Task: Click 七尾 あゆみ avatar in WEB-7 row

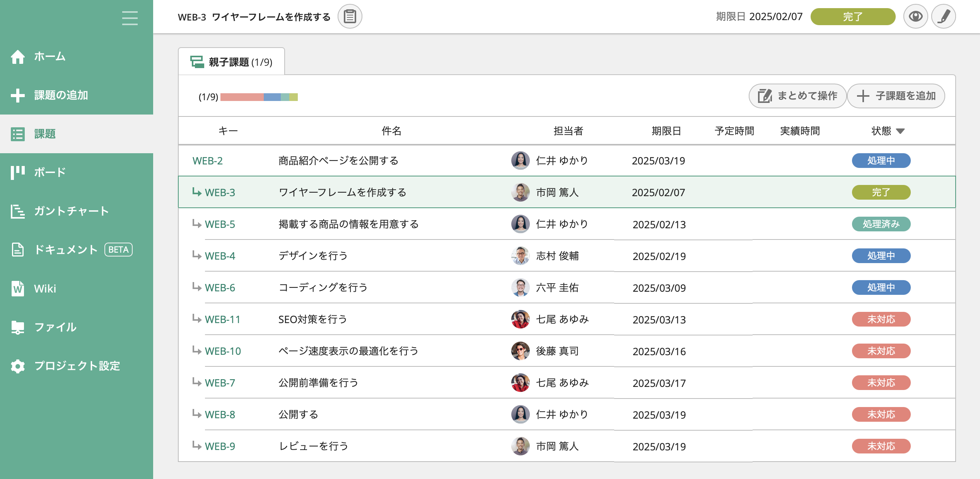Action: coord(520,383)
